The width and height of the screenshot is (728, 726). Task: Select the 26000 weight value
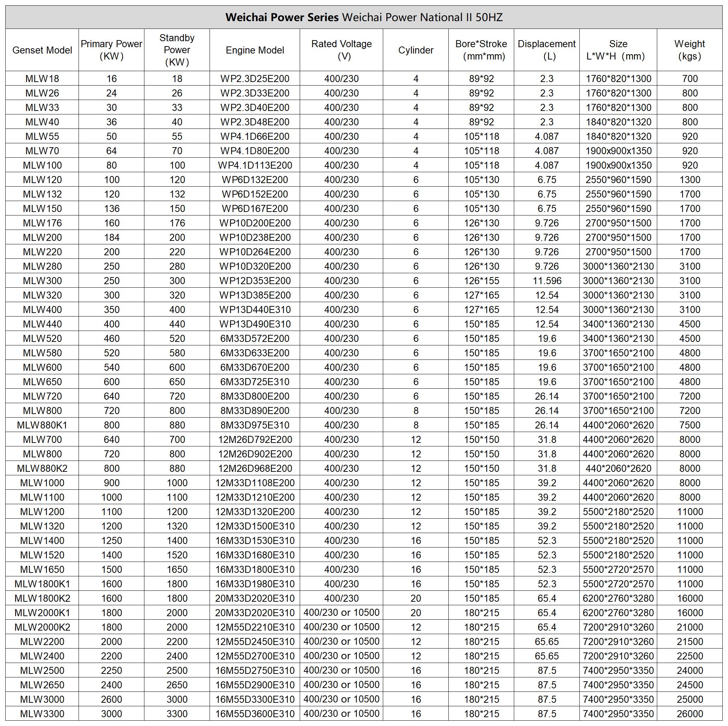(690, 714)
